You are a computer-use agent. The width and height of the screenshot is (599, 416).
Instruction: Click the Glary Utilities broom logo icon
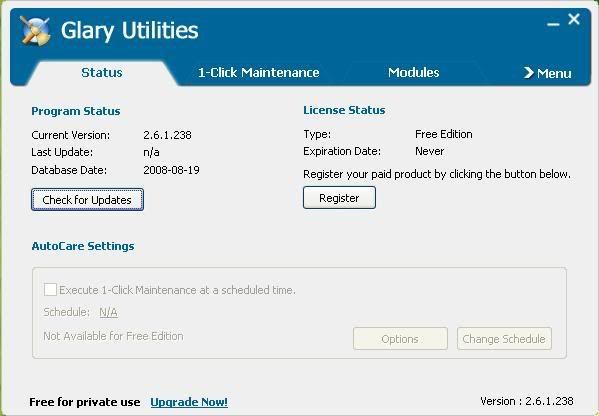pyautogui.click(x=36, y=30)
